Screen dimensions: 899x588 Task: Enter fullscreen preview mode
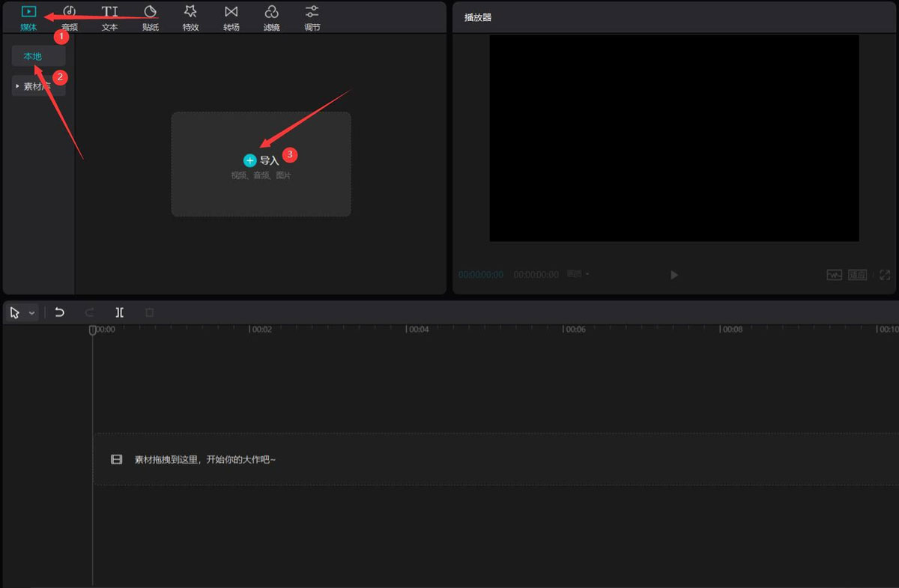pos(885,275)
